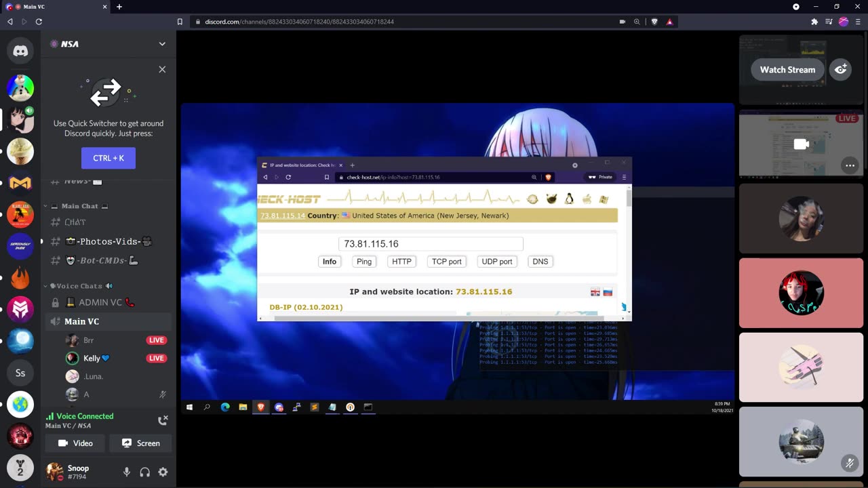Click the pop-out stream icon
The image size is (868, 488).
pos(841,70)
